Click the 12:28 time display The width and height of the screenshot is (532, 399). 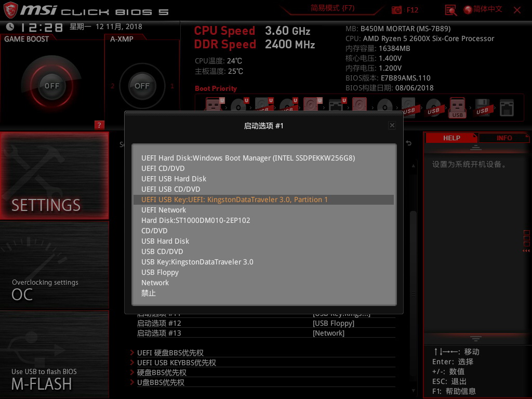(x=42, y=27)
